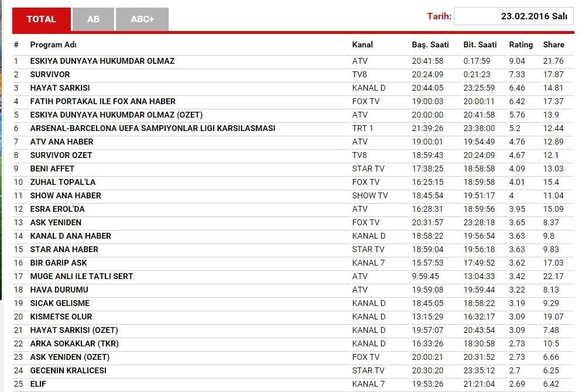Open the AB ratings tab
Viewport: 582px width, 392px height.
(93, 19)
